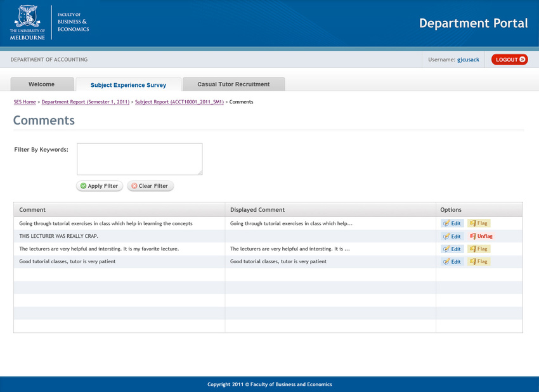Image resolution: width=539 pixels, height=392 pixels.
Task: Select the Subject Experience Survey tab
Action: pos(128,84)
